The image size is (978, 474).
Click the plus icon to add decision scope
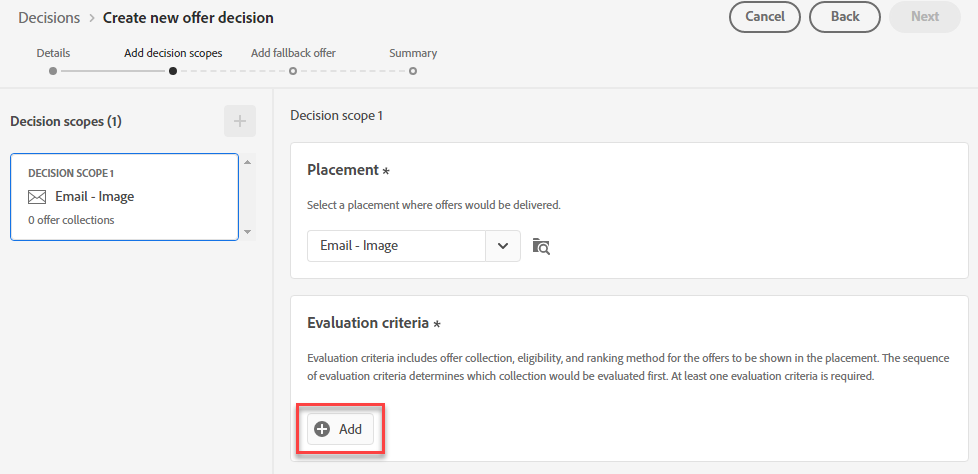pos(240,121)
